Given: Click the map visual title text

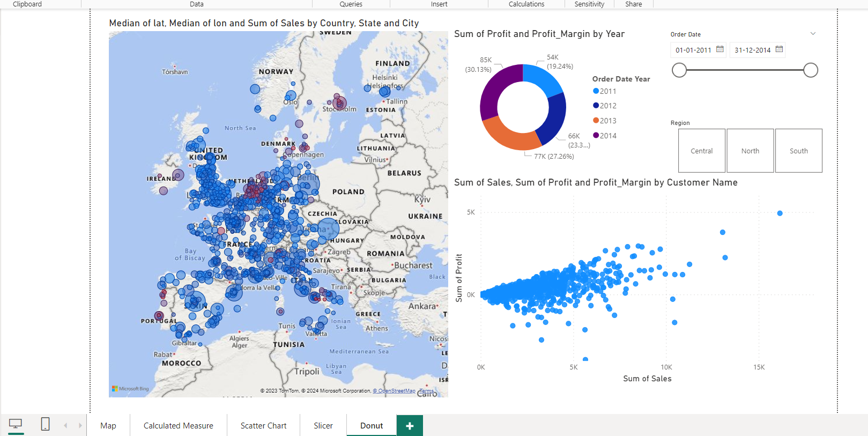Looking at the screenshot, I should pos(264,23).
